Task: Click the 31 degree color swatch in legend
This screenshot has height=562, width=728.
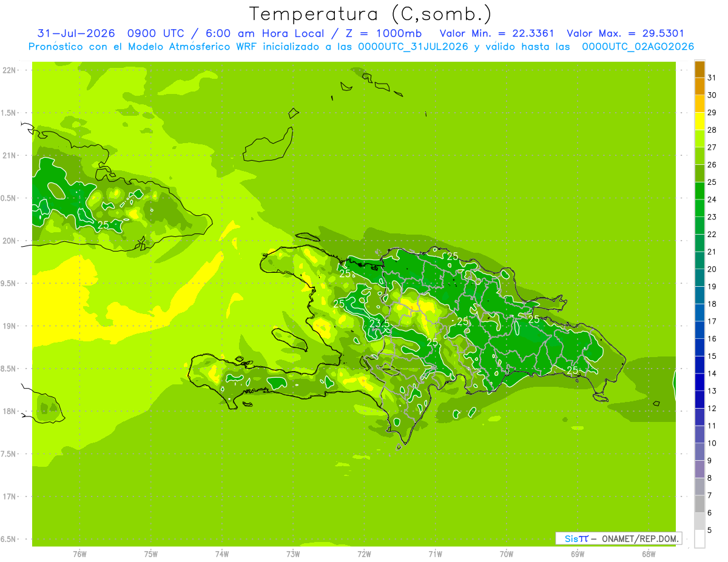Action: 699,69
